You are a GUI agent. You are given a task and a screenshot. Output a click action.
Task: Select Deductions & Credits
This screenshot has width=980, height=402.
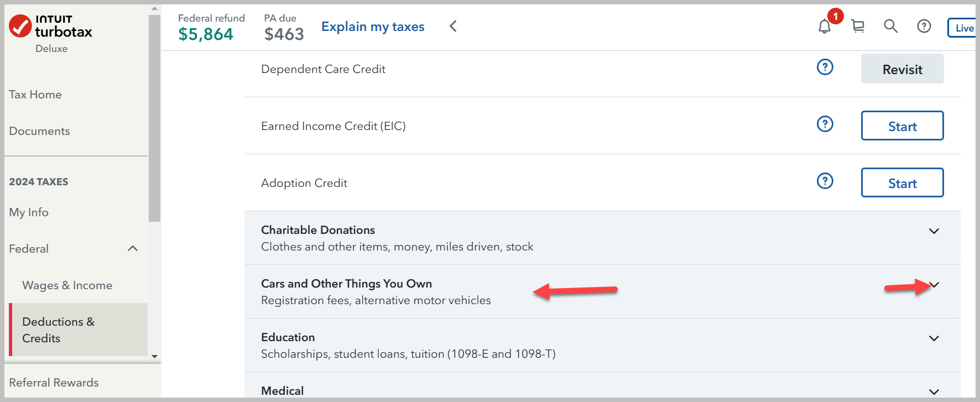[79, 330]
